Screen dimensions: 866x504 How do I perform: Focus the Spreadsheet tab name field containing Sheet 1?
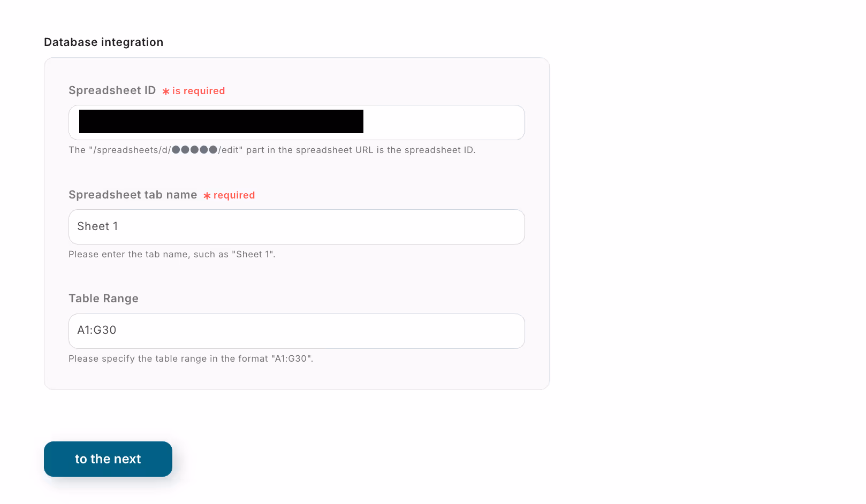tap(297, 227)
